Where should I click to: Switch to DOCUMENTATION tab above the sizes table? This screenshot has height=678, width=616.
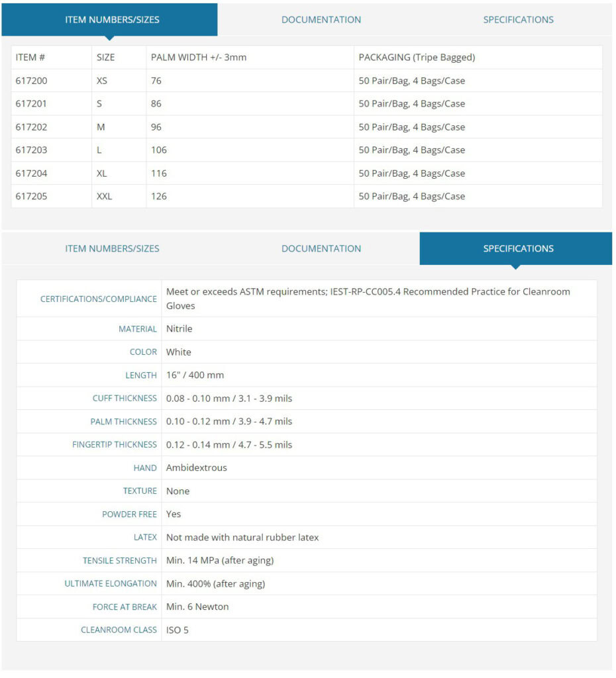click(x=321, y=19)
